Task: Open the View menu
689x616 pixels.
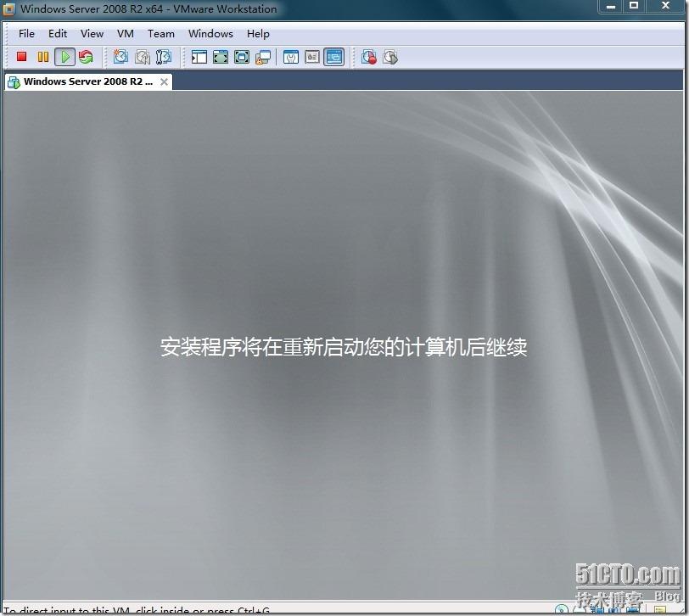Action: (92, 34)
